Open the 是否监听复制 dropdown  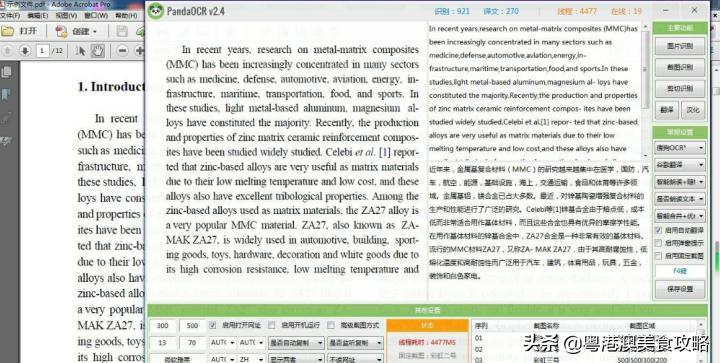[355, 343]
